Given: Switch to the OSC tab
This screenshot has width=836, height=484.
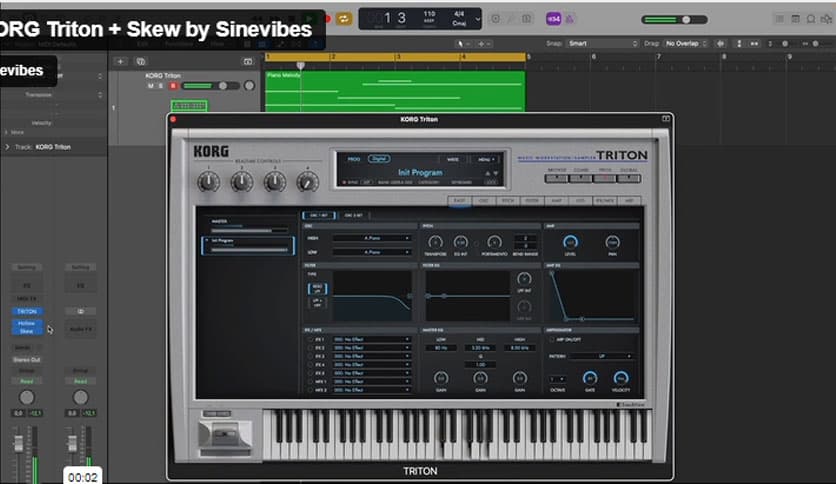Looking at the screenshot, I should [x=484, y=201].
